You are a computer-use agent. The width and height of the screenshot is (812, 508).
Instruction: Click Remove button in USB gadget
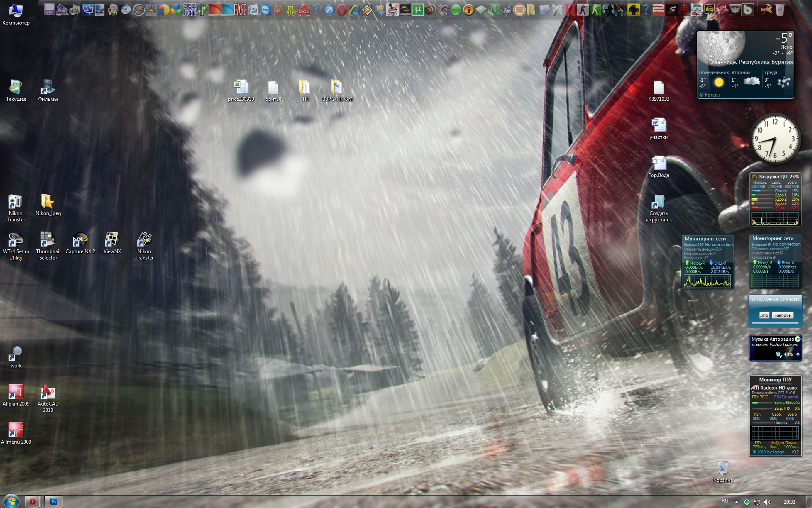pos(782,315)
